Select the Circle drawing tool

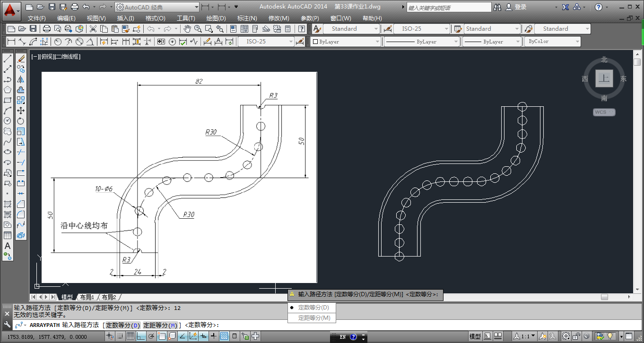(8, 121)
